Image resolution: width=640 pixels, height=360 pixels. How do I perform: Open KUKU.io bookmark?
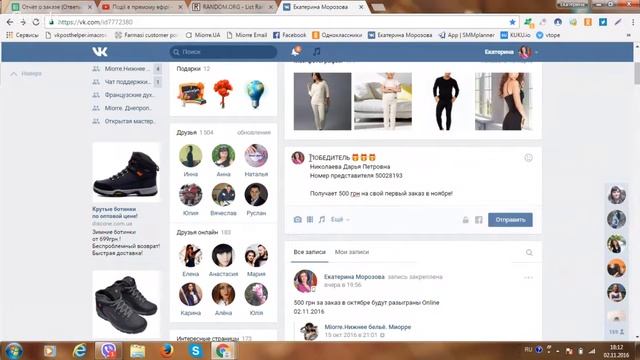tap(515, 35)
